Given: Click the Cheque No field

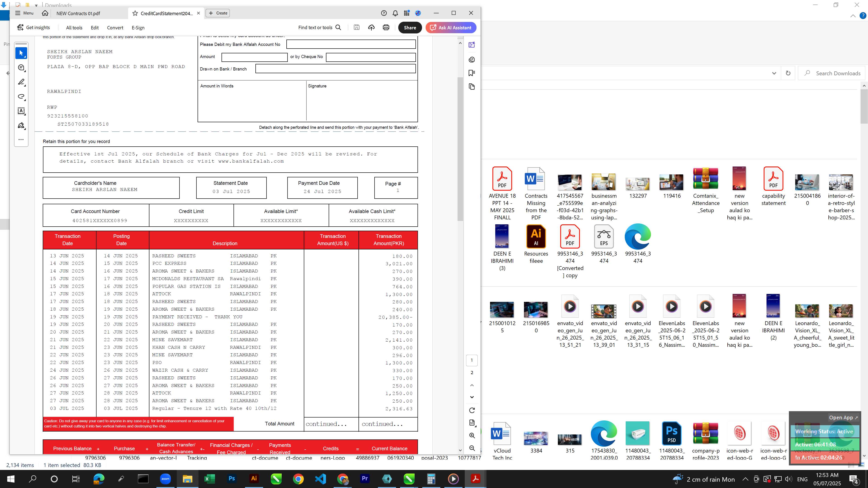Looking at the screenshot, I should click(x=371, y=57).
